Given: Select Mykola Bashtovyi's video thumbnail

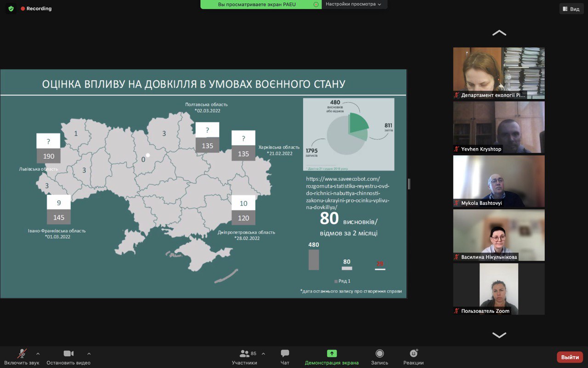Looking at the screenshot, I should pyautogui.click(x=499, y=181).
